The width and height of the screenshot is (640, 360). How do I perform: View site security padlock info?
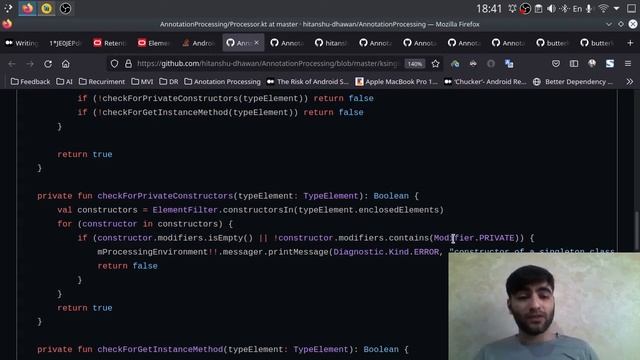tap(128, 64)
